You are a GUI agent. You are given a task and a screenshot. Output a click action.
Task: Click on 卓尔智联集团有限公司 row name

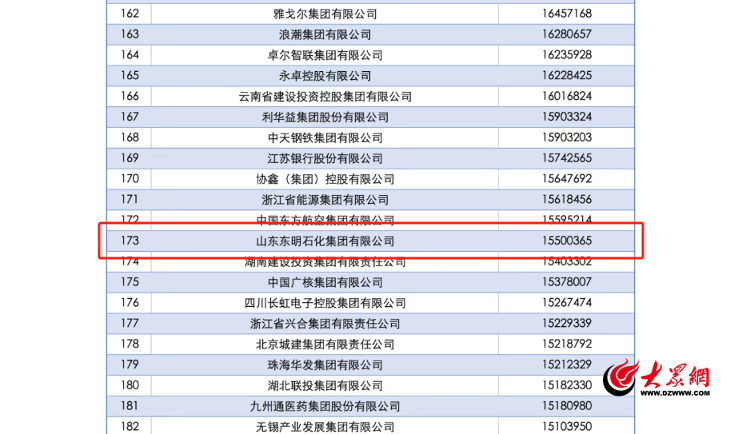[325, 55]
